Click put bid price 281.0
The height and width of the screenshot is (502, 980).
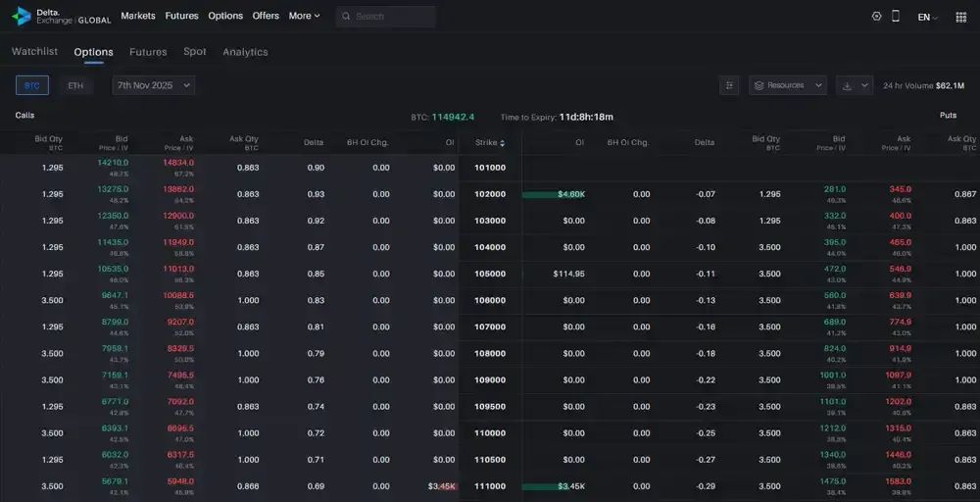pos(835,189)
